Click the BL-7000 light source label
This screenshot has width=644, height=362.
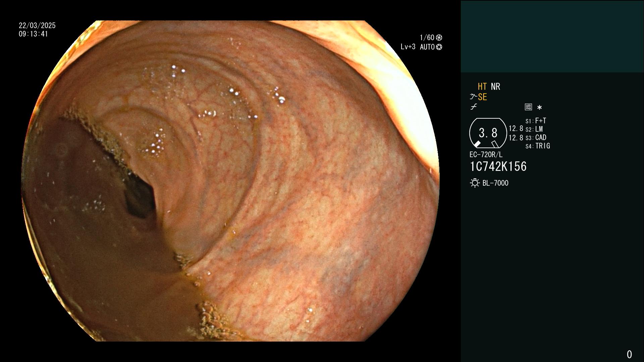(495, 183)
